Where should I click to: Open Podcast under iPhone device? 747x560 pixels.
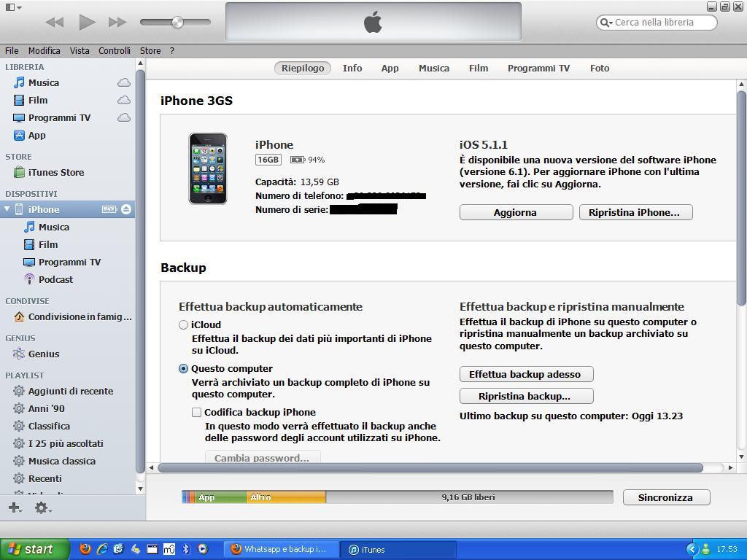55,279
